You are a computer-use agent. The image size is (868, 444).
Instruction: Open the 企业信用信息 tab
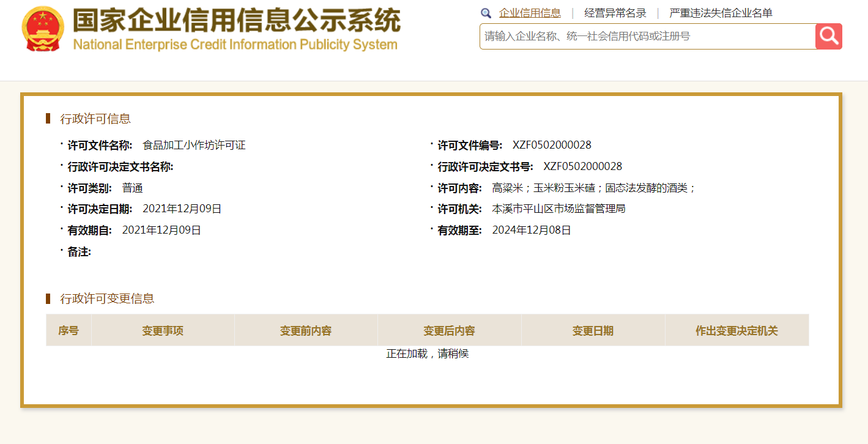[x=530, y=13]
